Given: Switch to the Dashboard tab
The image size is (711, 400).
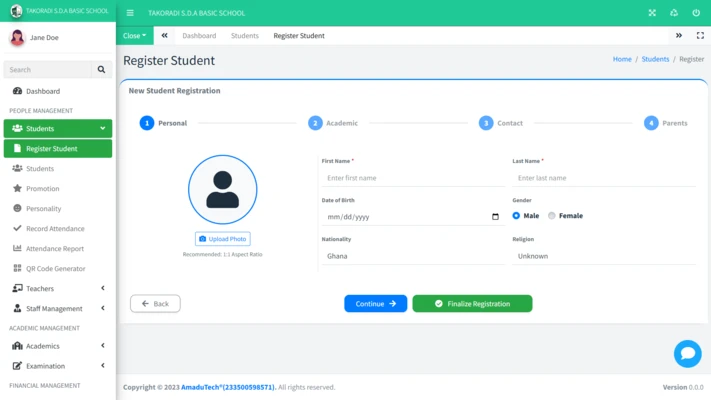Looking at the screenshot, I should point(199,35).
